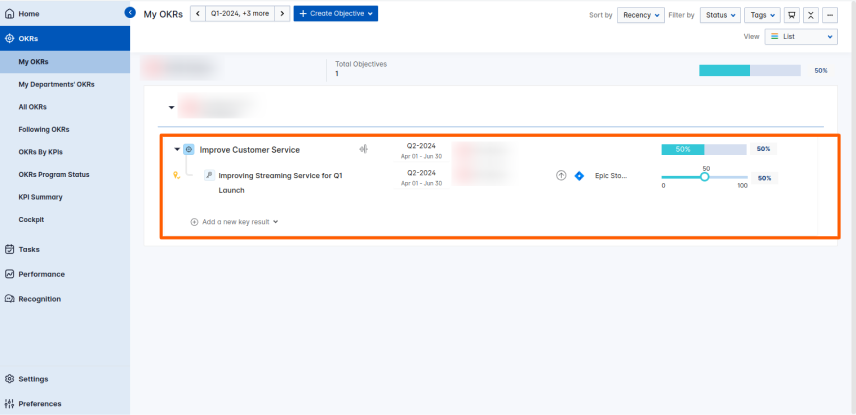Click the My OKRs page heading
This screenshot has width=856, height=415.
[x=163, y=14]
